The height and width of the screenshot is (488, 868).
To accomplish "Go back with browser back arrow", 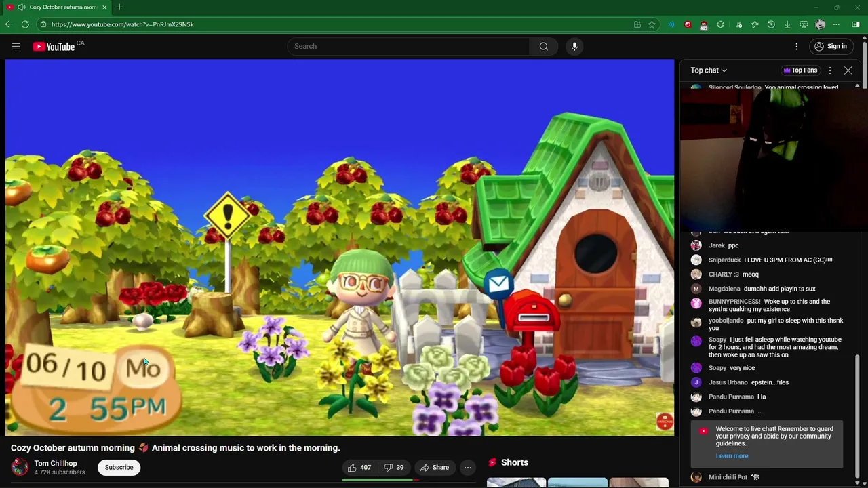I will (x=9, y=24).
